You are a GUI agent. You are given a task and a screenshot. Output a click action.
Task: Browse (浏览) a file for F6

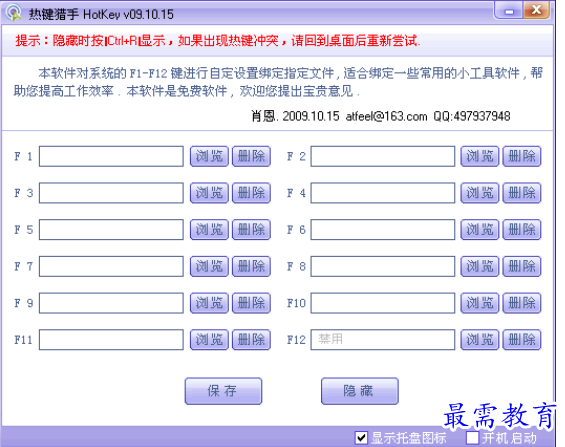point(480,229)
